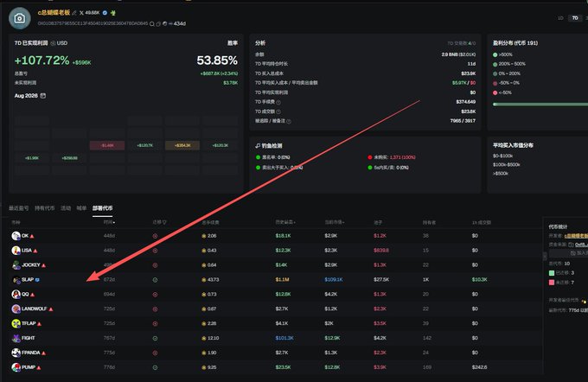The height and width of the screenshot is (382, 588).
Task: Click the >500% green legend dot
Action: 495,54
